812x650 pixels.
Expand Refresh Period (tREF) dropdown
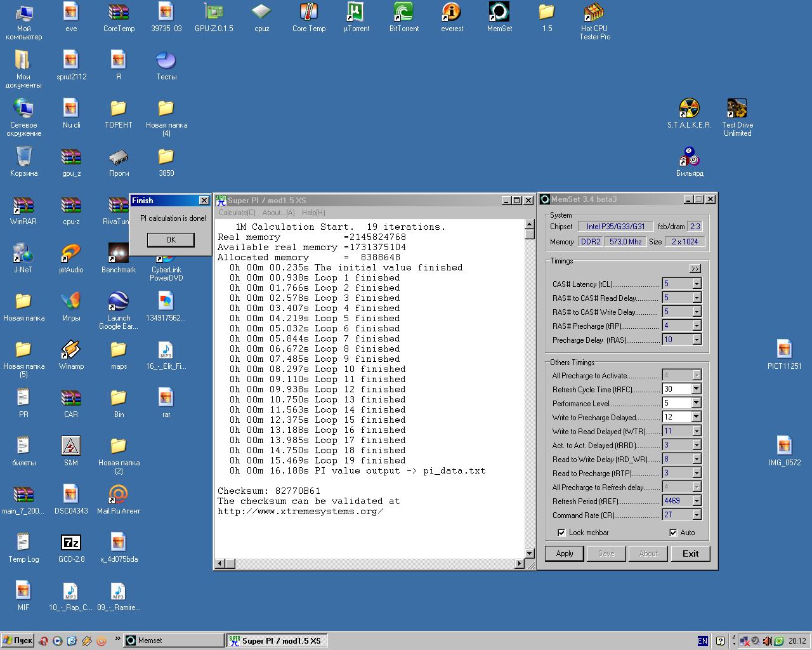point(697,501)
